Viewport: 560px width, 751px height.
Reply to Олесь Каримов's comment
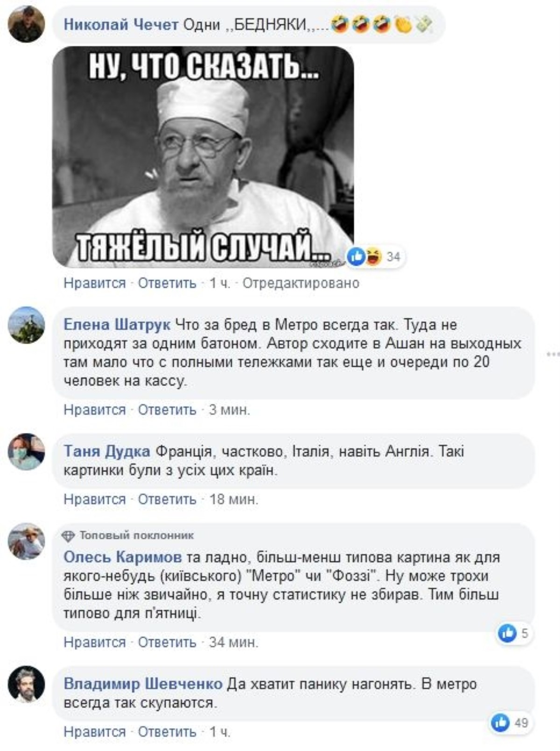tap(167, 642)
